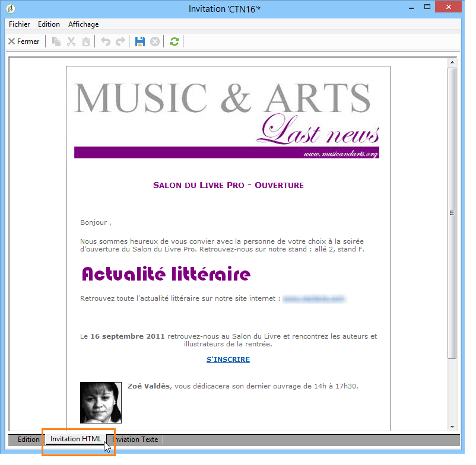
Task: Click the vertical scrollbar thumb
Action: tap(452, 213)
